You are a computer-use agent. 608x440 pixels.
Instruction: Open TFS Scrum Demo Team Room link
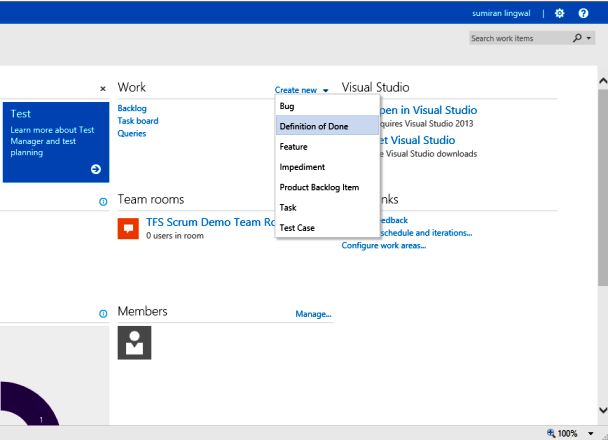pos(210,222)
